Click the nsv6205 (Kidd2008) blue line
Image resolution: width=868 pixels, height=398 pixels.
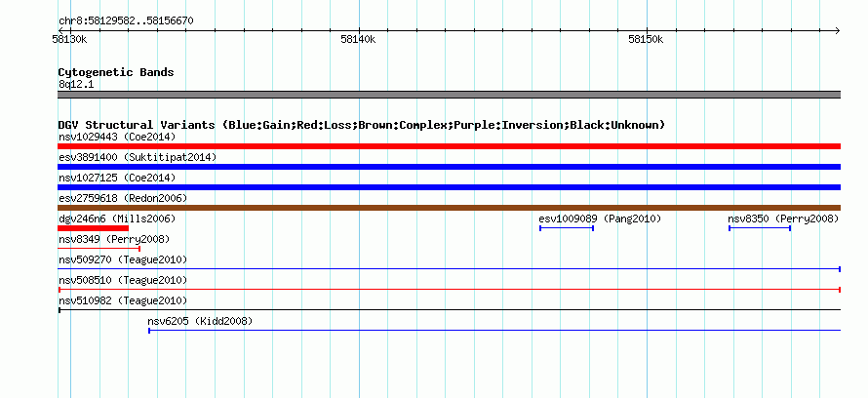[x=494, y=331]
